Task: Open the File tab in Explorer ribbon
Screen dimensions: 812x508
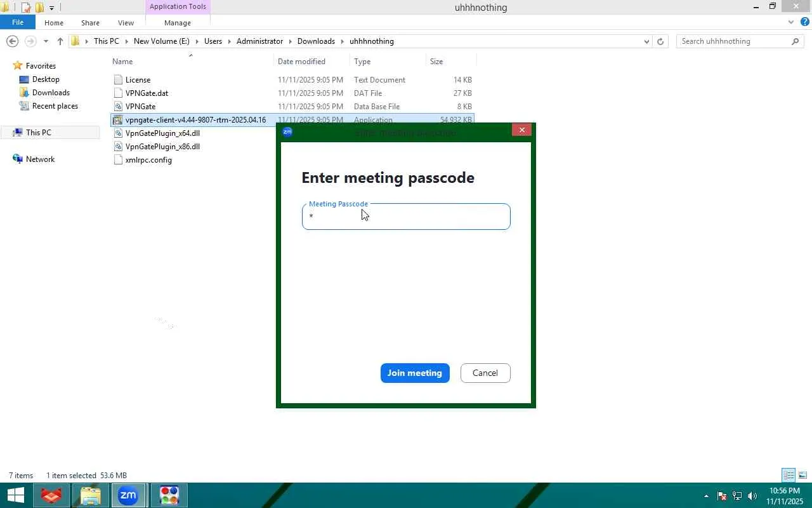Action: pyautogui.click(x=18, y=22)
